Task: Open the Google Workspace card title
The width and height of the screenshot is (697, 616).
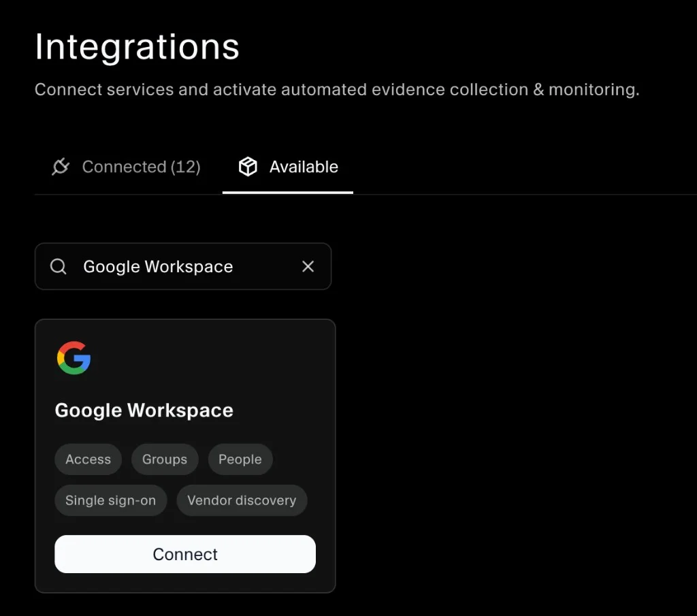Action: 144,410
